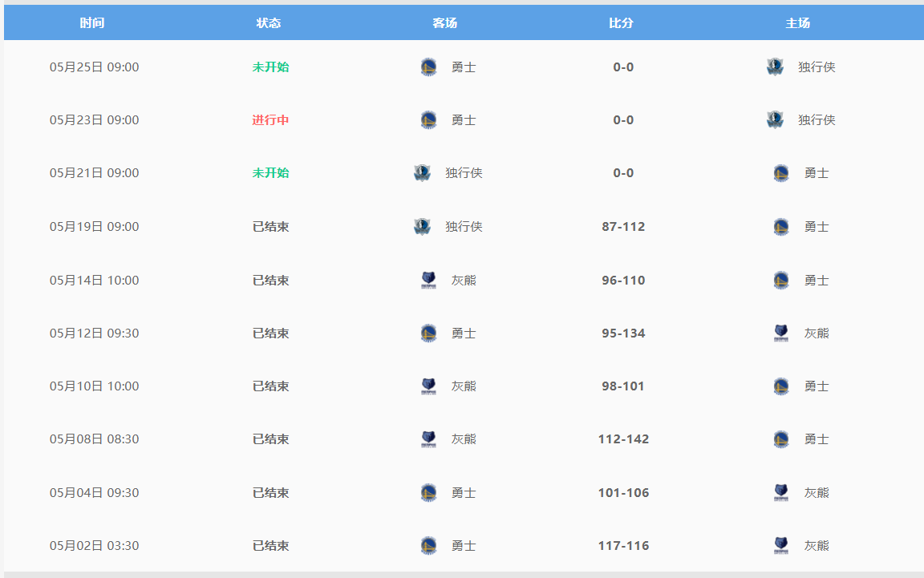Screen dimensions: 924x578
Task: Click away team 独行侠 on 05月19日
Action: point(464,227)
